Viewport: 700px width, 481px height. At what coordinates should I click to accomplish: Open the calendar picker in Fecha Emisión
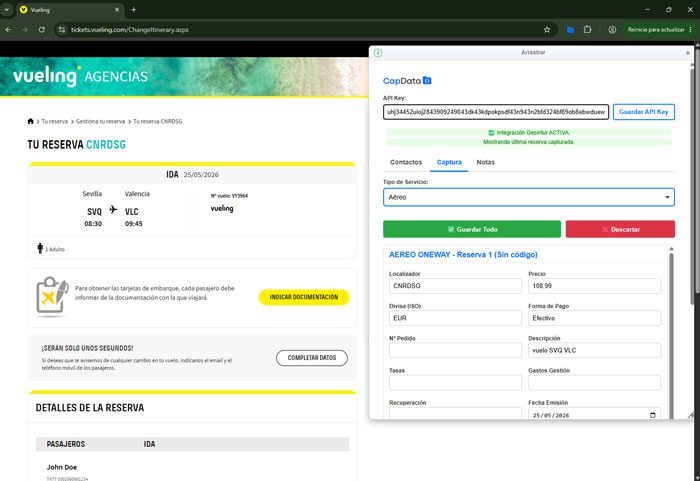(653, 415)
